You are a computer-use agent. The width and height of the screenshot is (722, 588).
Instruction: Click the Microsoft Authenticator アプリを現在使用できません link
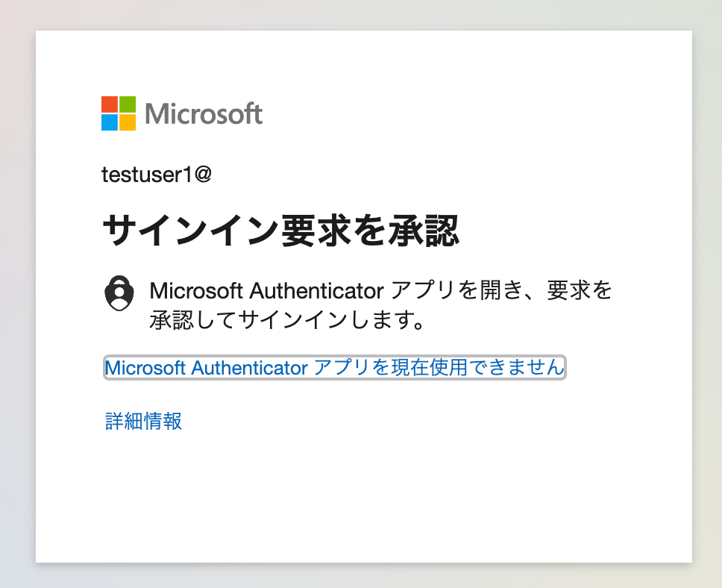tap(334, 367)
